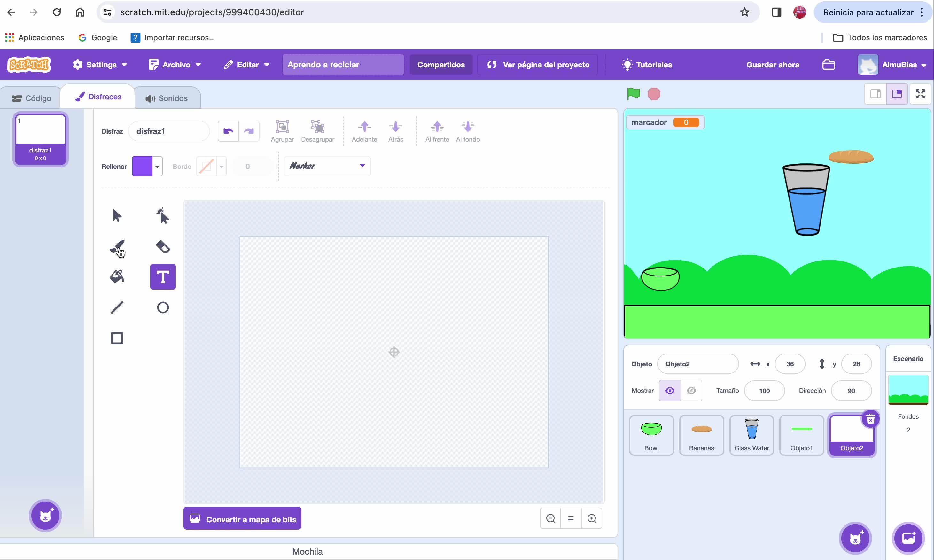Open the Marker font dropdown
This screenshot has width=934, height=560.
pyautogui.click(x=327, y=166)
